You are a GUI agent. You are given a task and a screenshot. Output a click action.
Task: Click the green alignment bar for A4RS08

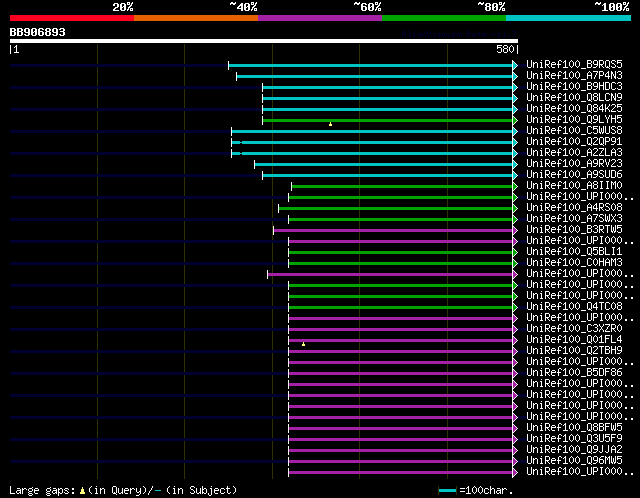tap(396, 209)
